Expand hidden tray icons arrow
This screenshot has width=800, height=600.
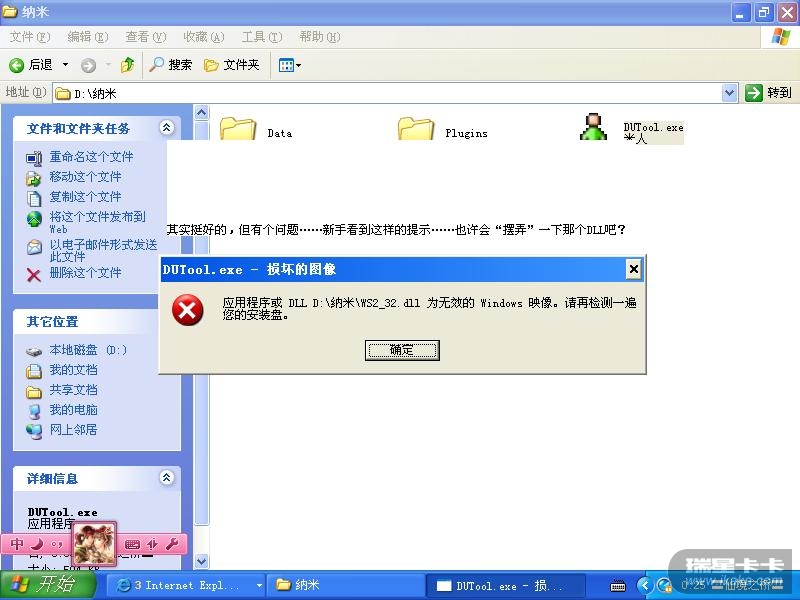point(644,585)
